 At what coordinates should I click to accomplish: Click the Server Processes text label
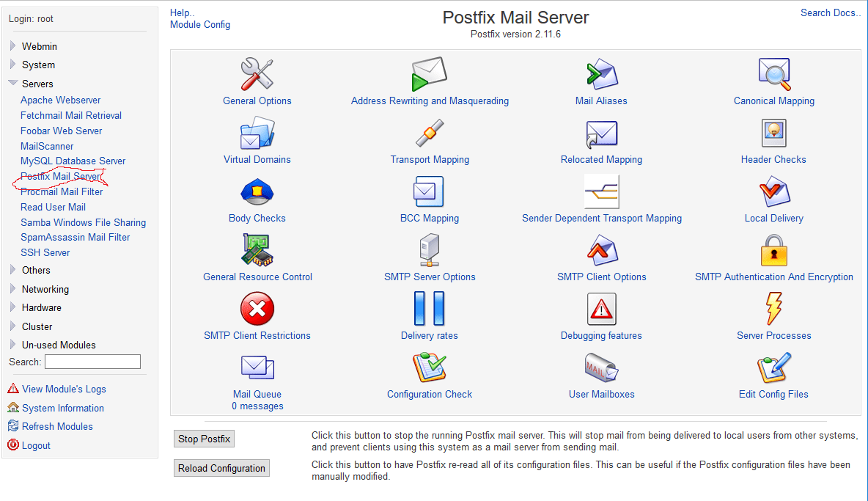click(773, 335)
